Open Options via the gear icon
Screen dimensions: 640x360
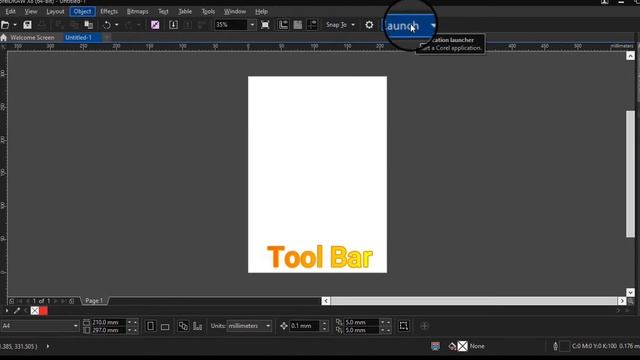tap(369, 25)
